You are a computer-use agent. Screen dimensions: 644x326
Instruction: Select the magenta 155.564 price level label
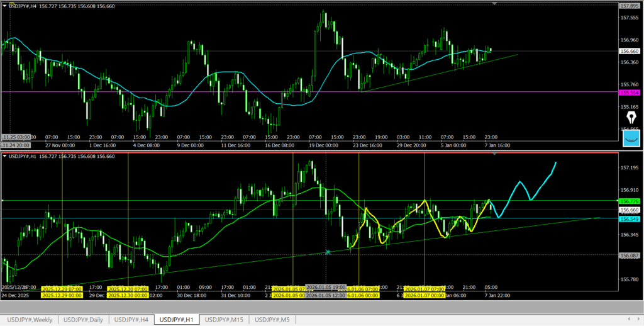click(630, 92)
